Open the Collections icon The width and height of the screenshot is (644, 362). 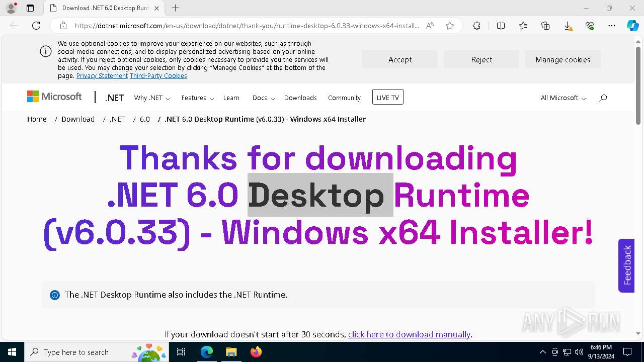[545, 26]
